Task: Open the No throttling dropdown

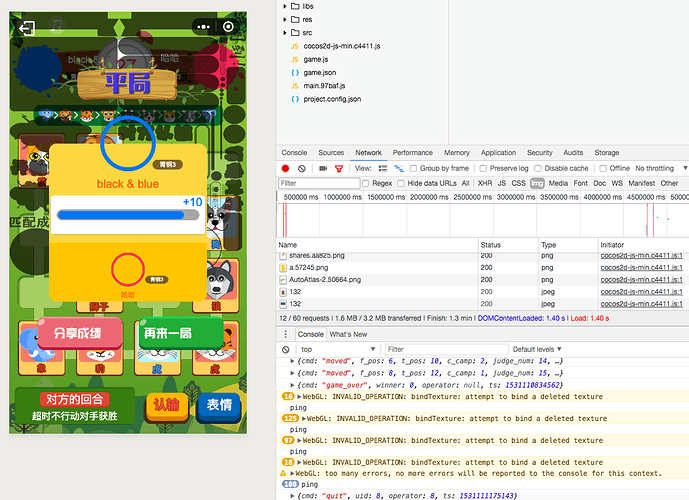Action: [661, 168]
